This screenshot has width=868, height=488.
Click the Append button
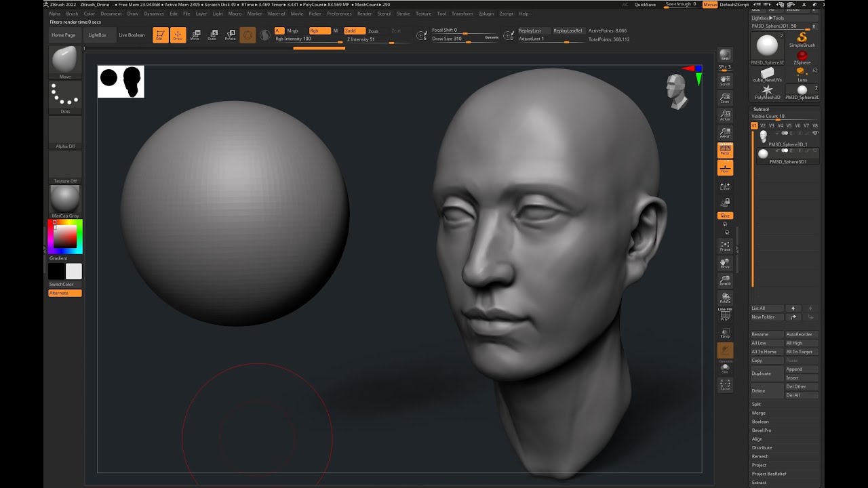tap(802, 369)
